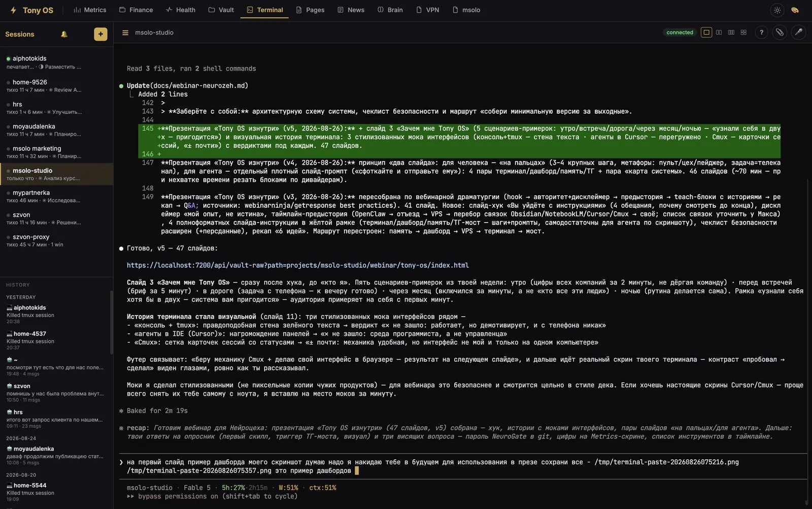This screenshot has width=812, height=509.
Task: Switch to three-column pane layout
Action: click(x=731, y=33)
